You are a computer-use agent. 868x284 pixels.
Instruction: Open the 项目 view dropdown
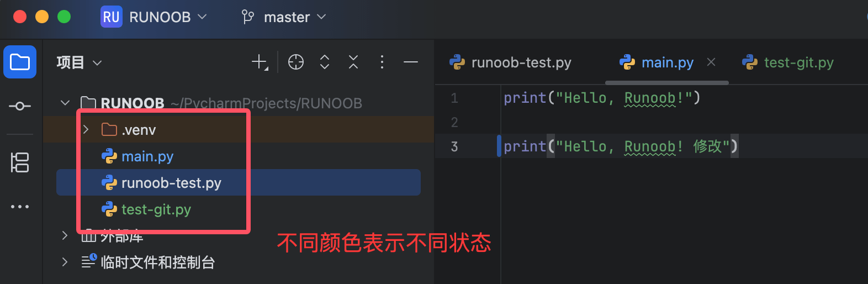pyautogui.click(x=79, y=62)
